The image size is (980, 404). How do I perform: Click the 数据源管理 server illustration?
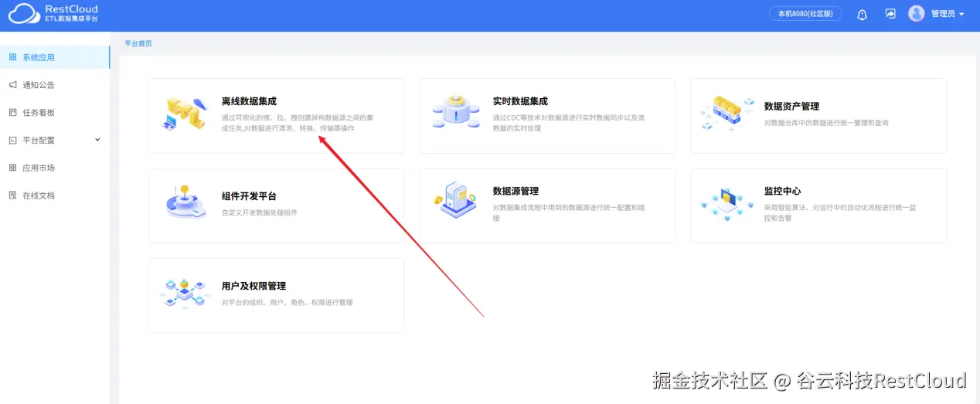(x=456, y=200)
